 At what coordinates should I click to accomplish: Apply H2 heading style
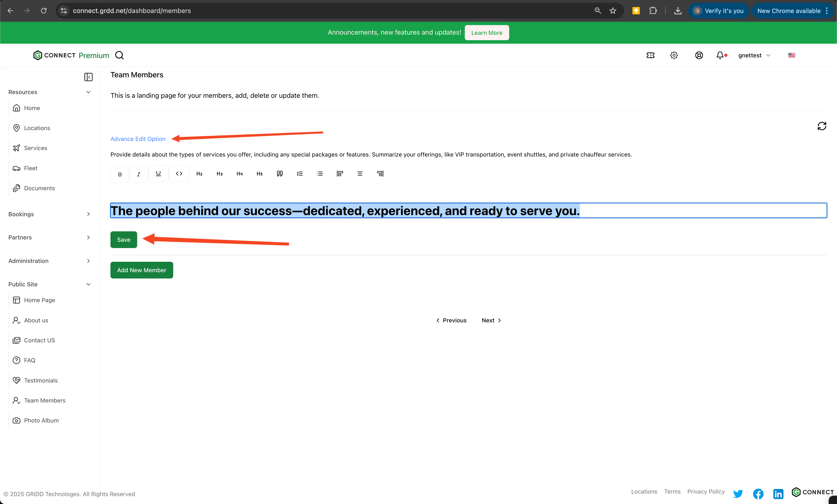pyautogui.click(x=199, y=174)
